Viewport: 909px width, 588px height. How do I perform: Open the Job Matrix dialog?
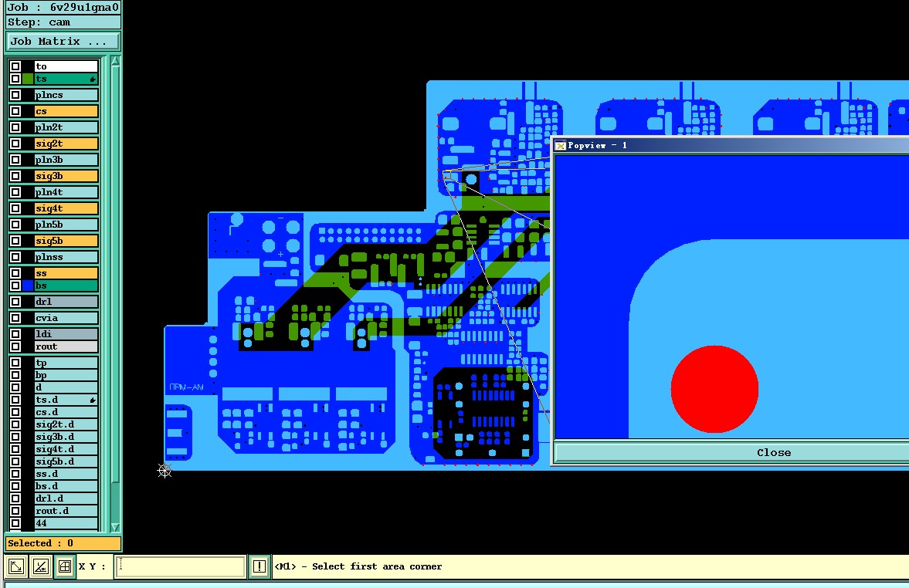pos(63,41)
